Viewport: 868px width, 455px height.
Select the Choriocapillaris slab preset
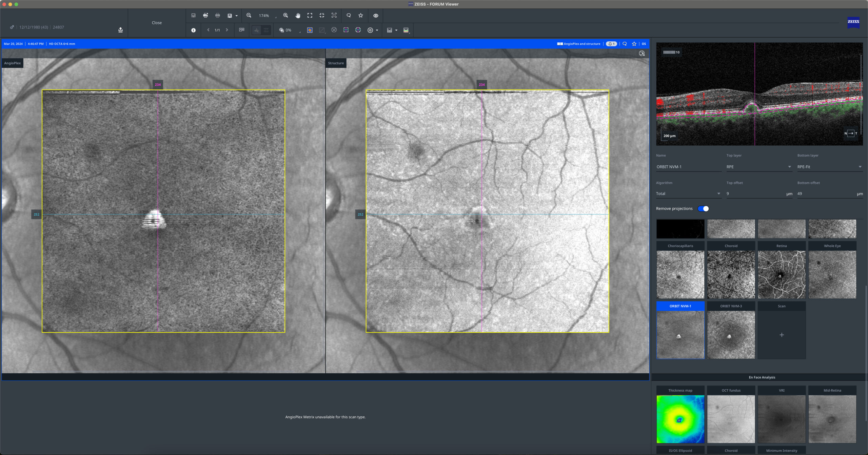[680, 270]
